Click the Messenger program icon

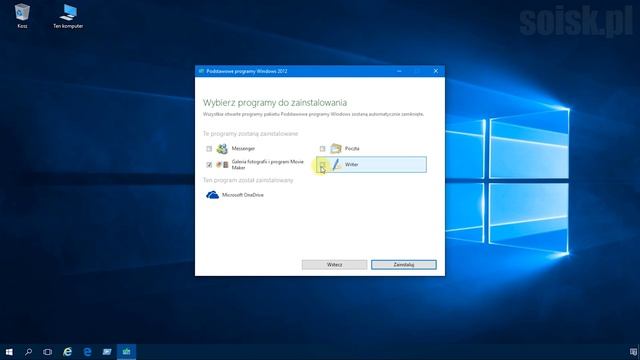[x=222, y=149]
